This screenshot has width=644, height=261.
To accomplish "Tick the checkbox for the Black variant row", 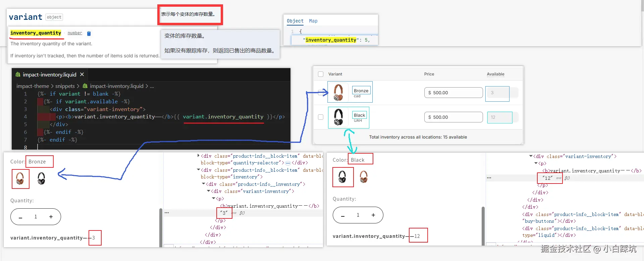I will click(x=321, y=117).
